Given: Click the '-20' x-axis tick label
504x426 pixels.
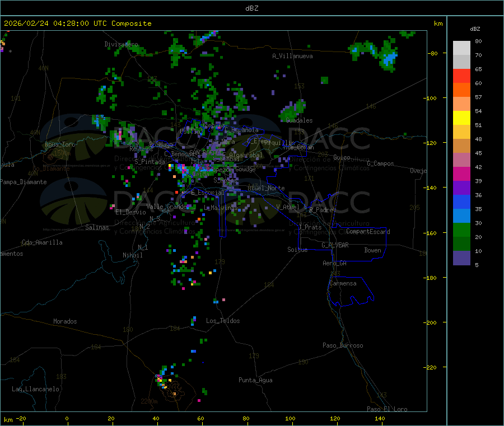Looking at the screenshot, I should click(x=21, y=419).
